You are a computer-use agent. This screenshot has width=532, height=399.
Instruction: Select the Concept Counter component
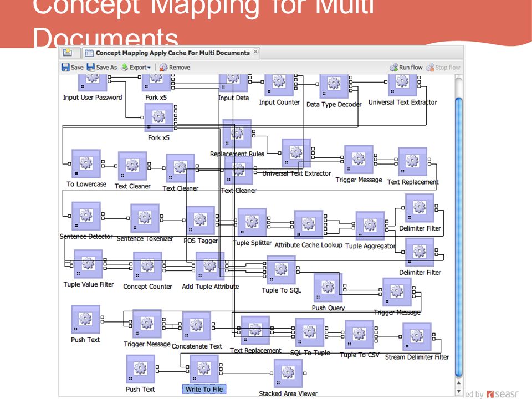[147, 265]
